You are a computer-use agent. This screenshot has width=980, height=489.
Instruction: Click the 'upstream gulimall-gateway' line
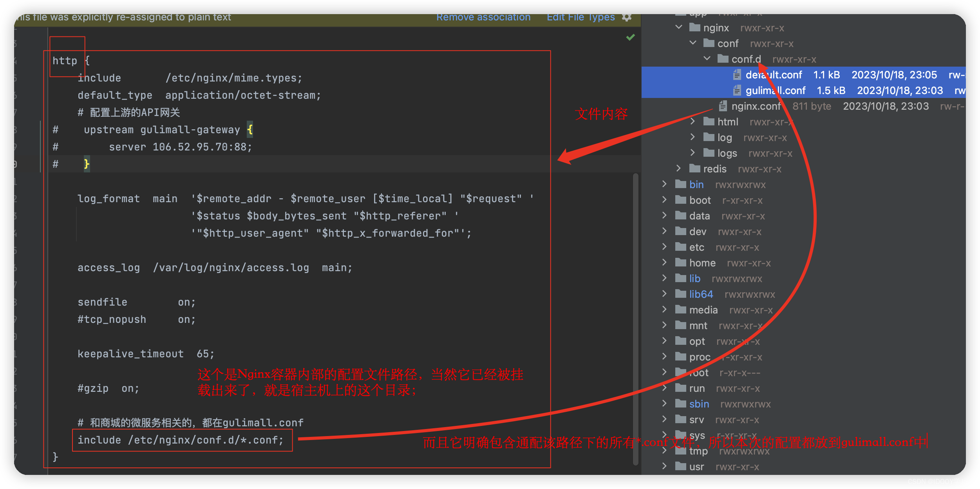[168, 130]
